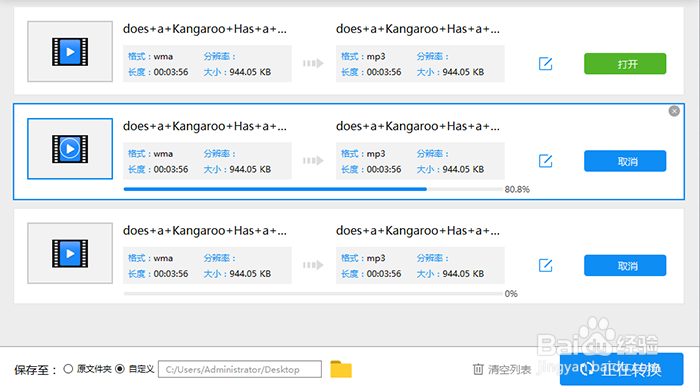The width and height of the screenshot is (700, 392).
Task: Select the 原文件夹 radio option
Action: 68,369
